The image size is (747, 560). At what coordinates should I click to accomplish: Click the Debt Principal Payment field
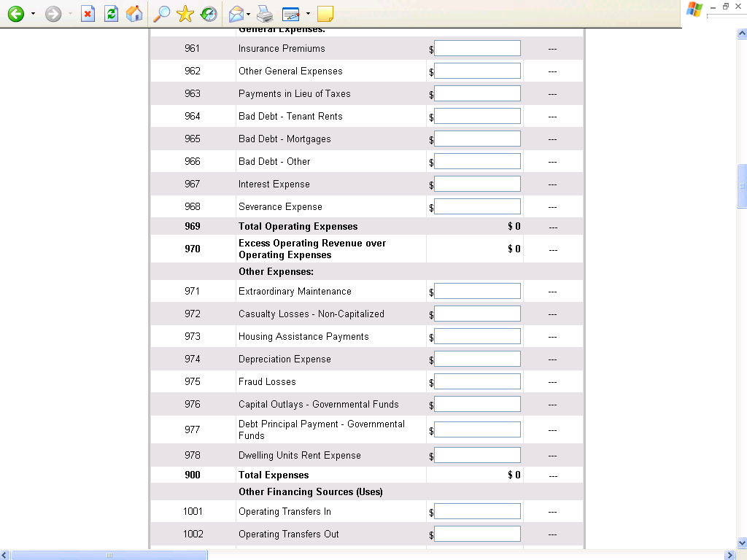477,429
